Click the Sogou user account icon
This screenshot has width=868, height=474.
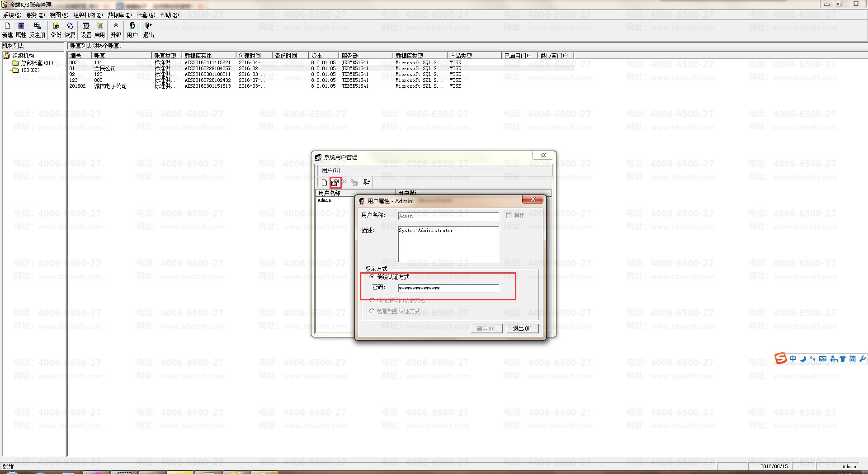pyautogui.click(x=834, y=359)
